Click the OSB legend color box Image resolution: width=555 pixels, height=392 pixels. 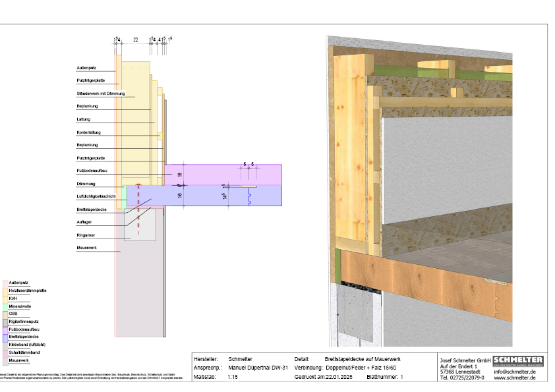(5, 314)
